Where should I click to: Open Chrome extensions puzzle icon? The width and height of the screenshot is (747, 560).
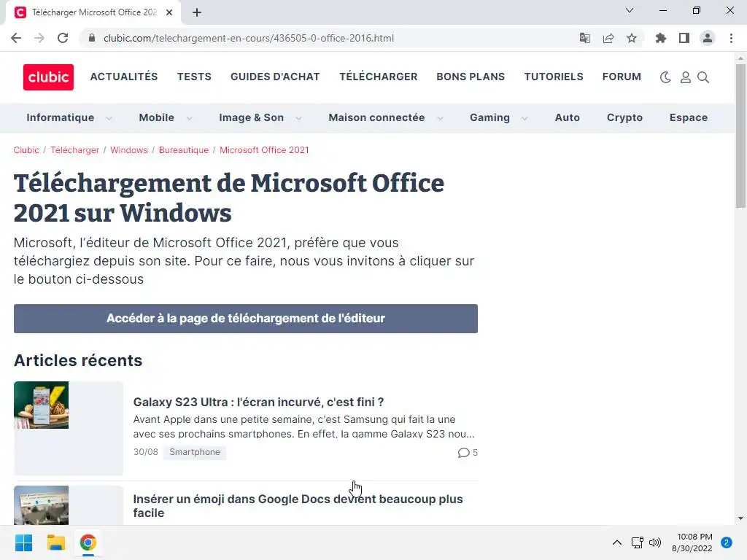click(660, 38)
